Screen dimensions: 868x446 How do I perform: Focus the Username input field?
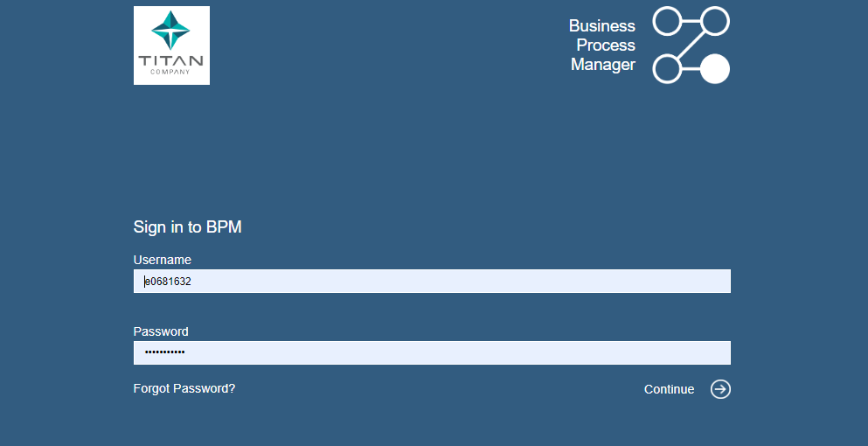[432, 282]
